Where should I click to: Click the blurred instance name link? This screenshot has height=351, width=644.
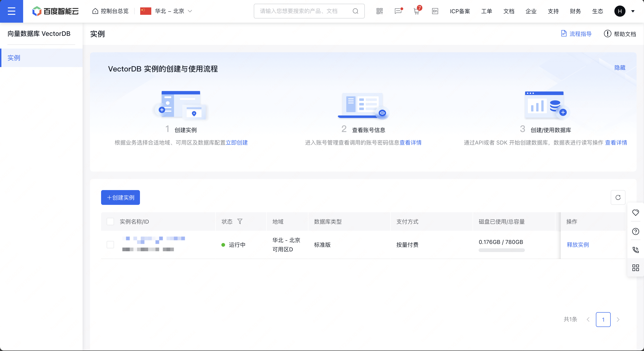point(154,240)
